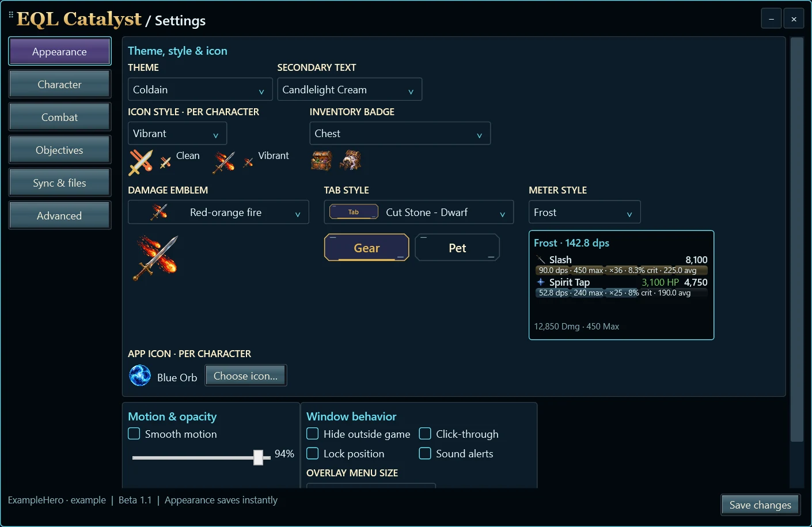The image size is (812, 527).
Task: Go to the Objectives settings section
Action: click(x=59, y=150)
